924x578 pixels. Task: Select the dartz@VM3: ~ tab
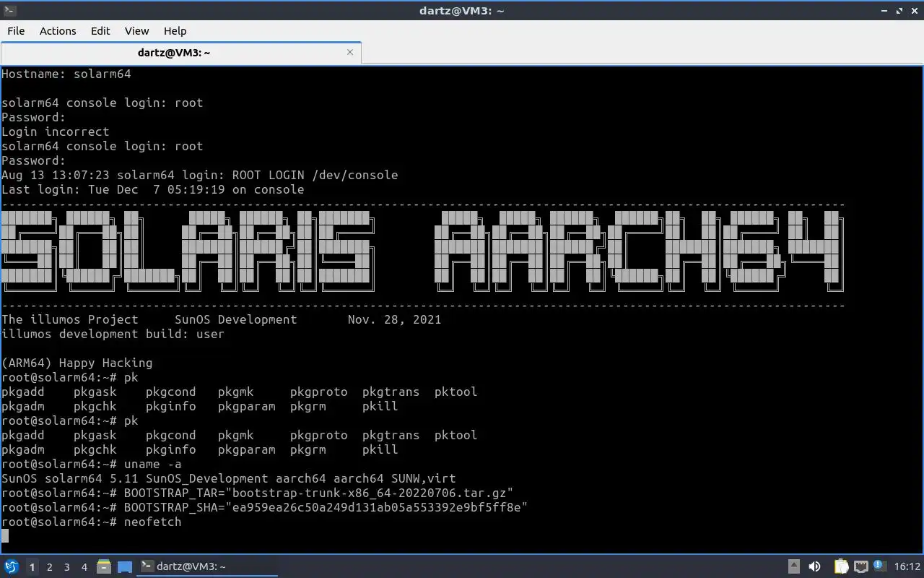click(x=180, y=53)
